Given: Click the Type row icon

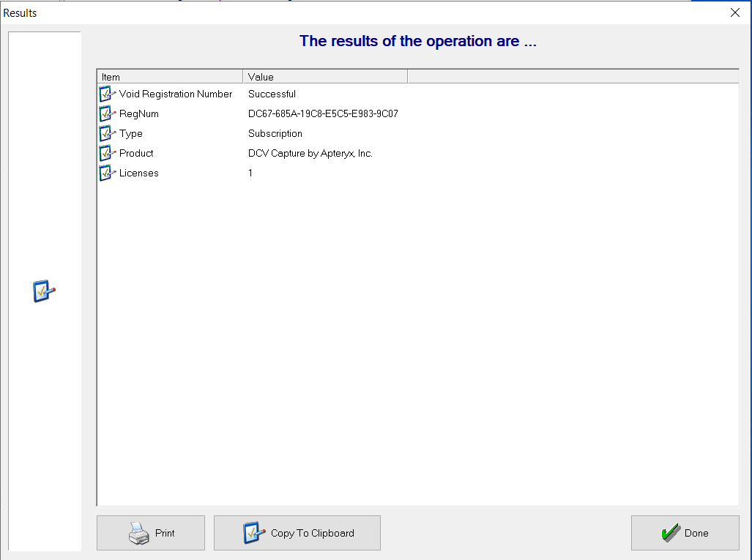Looking at the screenshot, I should click(107, 133).
